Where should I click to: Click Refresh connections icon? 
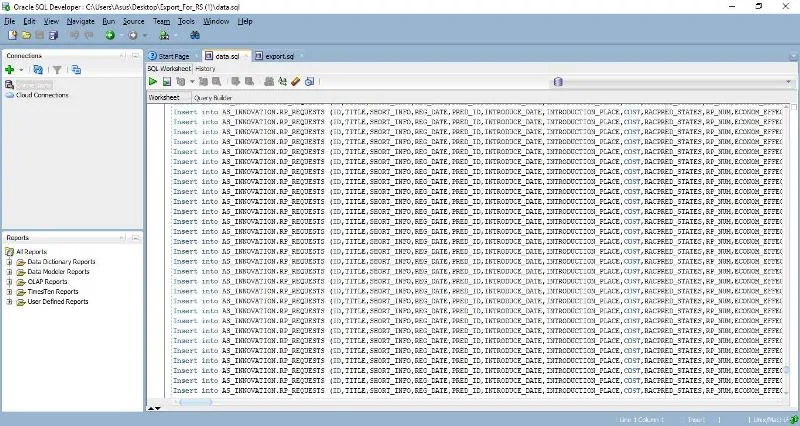38,70
